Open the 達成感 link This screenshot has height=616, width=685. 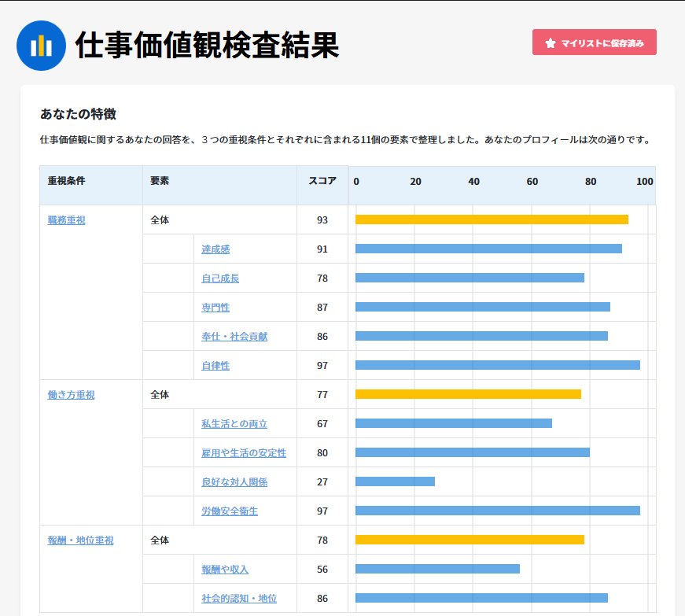tap(215, 249)
